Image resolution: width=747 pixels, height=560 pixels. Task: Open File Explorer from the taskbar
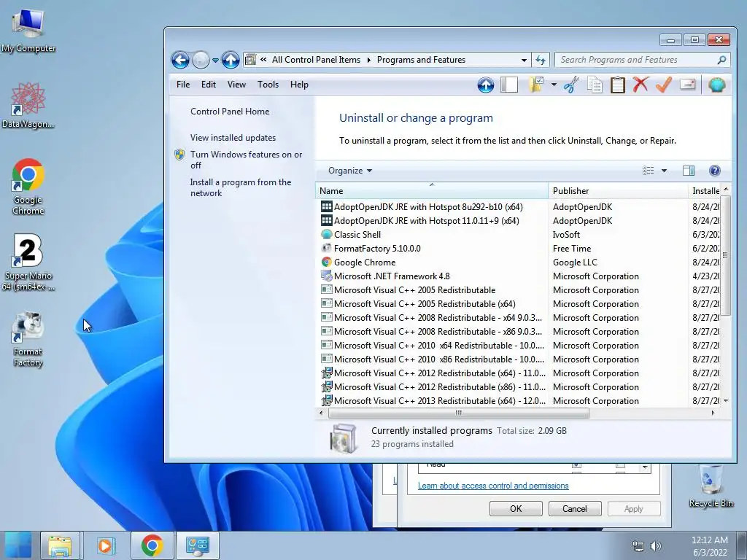tap(60, 545)
